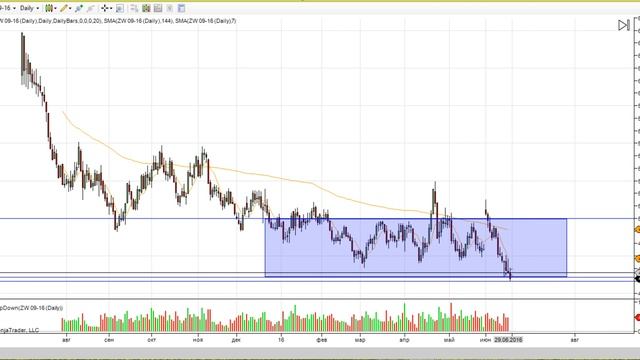Click the 'дек' month label on time axis

pos(236,340)
